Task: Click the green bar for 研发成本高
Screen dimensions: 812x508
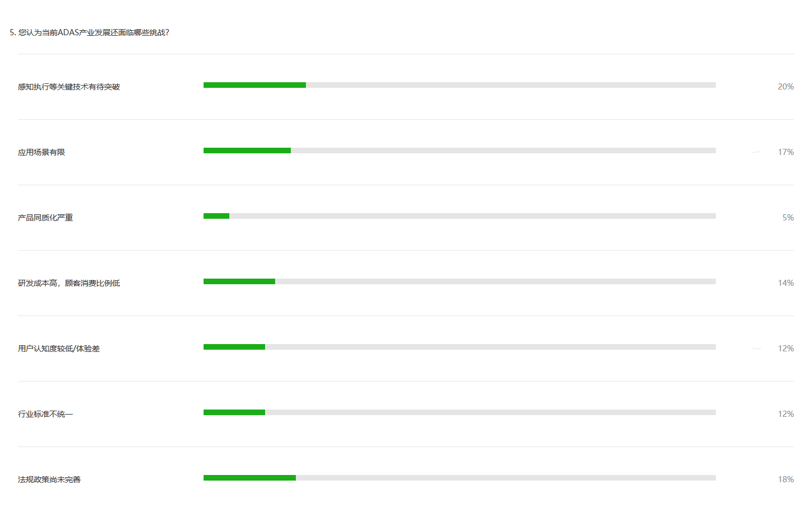Action: pyautogui.click(x=239, y=281)
